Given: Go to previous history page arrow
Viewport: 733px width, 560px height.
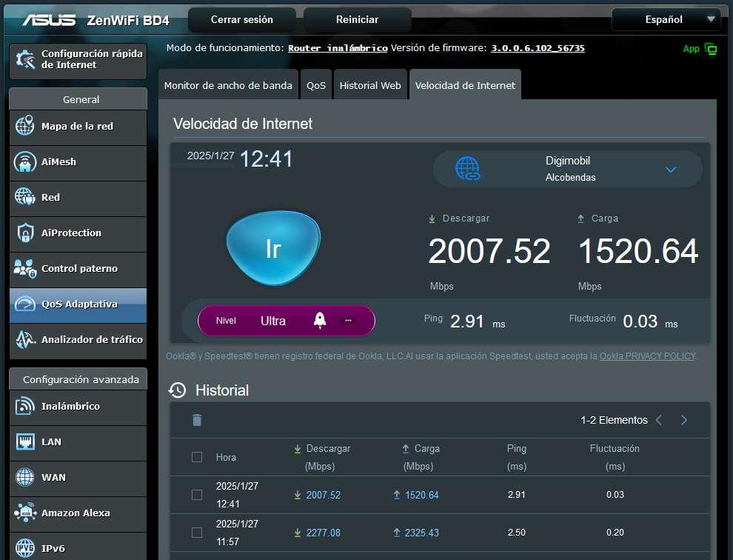Looking at the screenshot, I should coord(659,420).
